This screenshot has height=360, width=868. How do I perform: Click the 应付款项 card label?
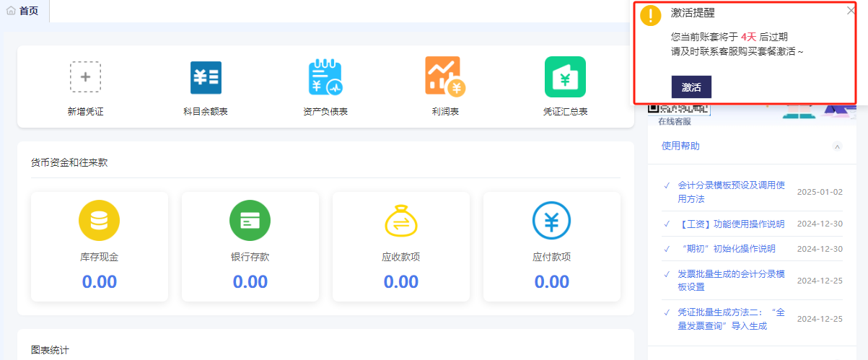point(551,257)
